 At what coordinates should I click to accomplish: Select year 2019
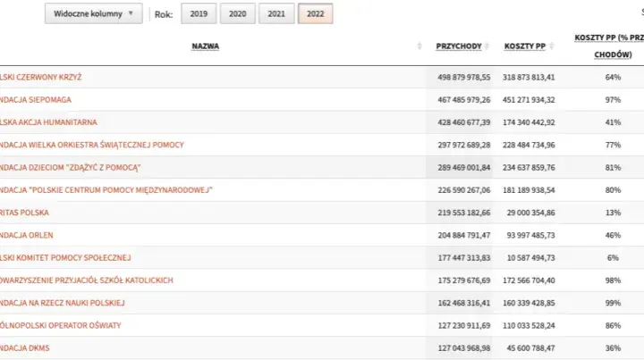tap(199, 13)
